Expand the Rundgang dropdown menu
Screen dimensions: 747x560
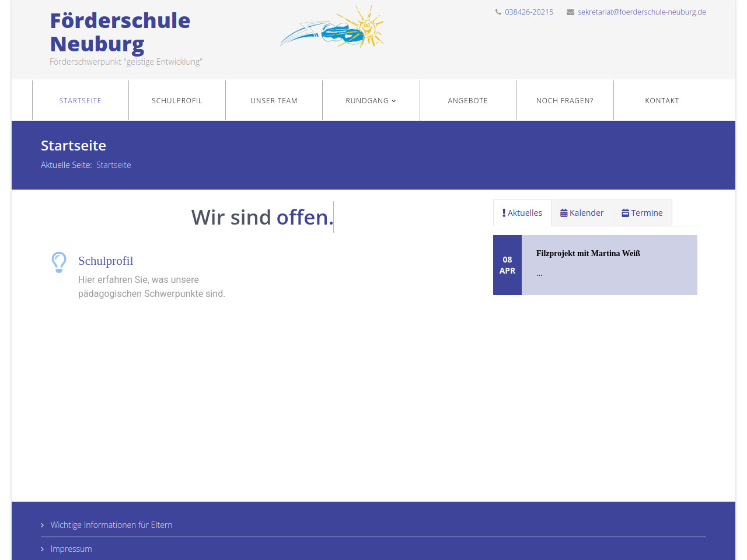371,101
